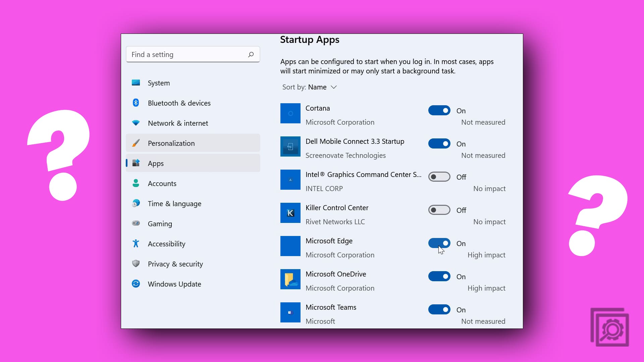Open Windows Update settings
The image size is (644, 362).
tap(174, 284)
